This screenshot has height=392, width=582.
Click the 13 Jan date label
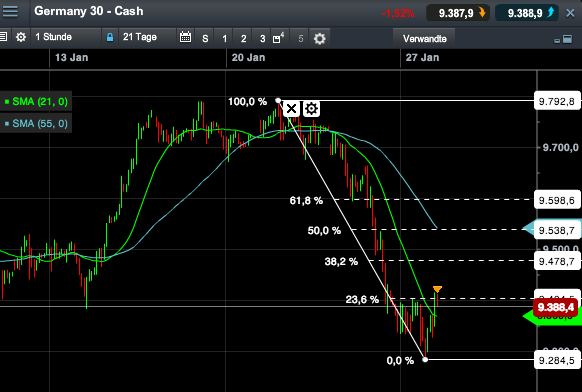pyautogui.click(x=72, y=58)
